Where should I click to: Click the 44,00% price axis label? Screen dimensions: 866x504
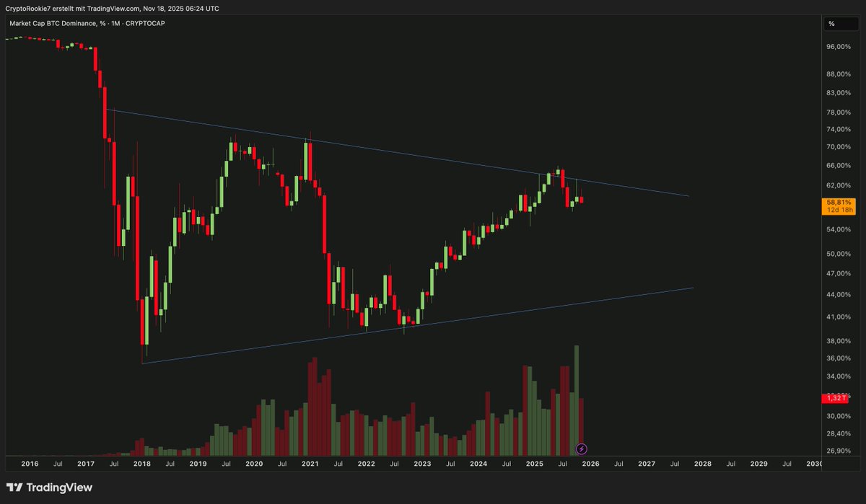coord(839,295)
